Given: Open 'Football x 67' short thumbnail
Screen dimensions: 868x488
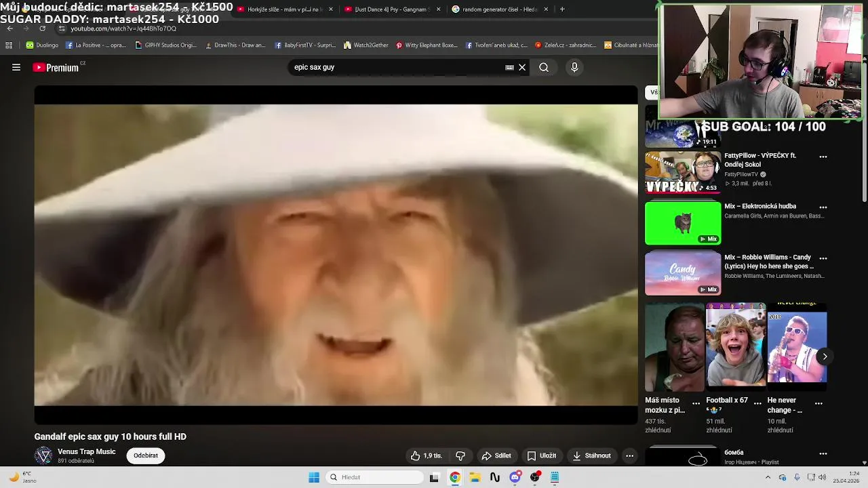Looking at the screenshot, I should point(736,347).
